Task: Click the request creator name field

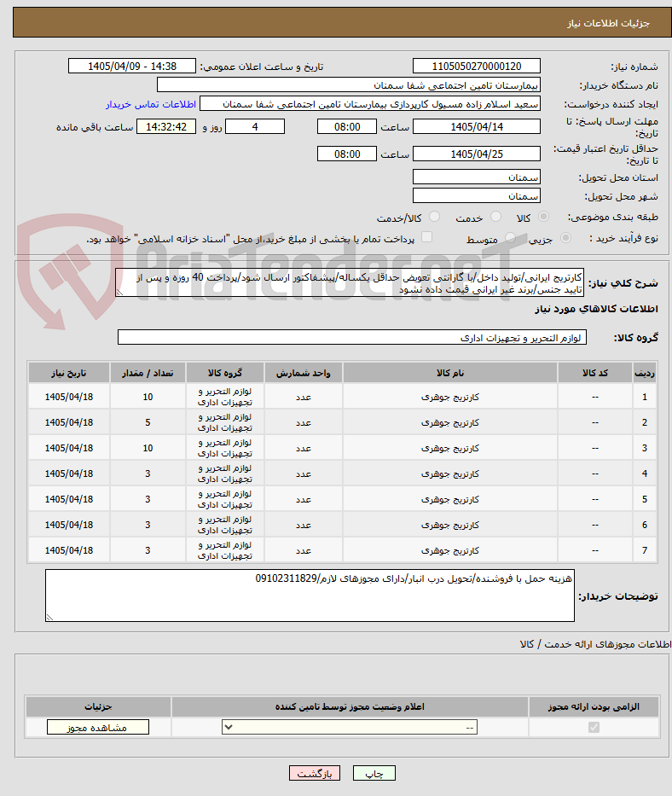Action: (x=370, y=104)
